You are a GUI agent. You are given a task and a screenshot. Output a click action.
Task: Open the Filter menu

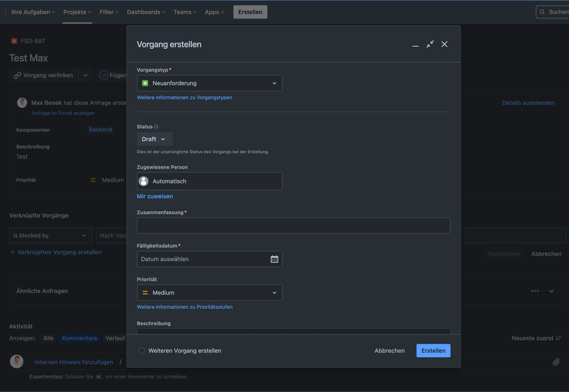point(109,12)
